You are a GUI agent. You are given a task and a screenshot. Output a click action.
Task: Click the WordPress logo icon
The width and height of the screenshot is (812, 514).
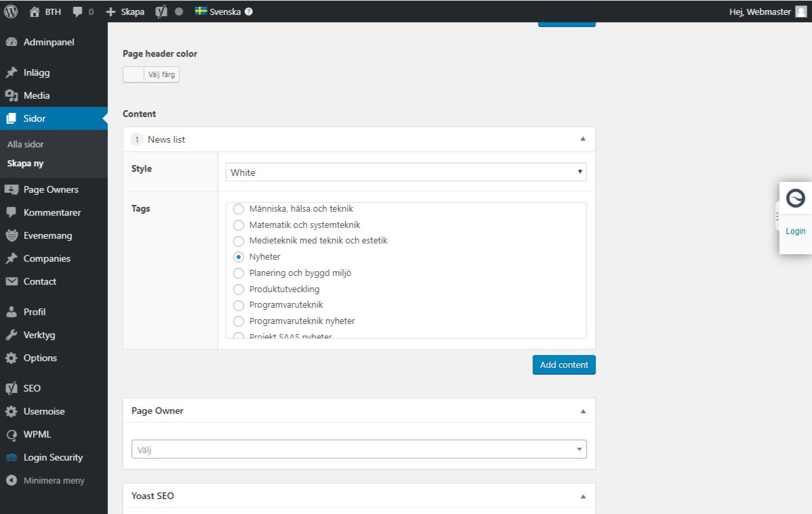coord(11,11)
